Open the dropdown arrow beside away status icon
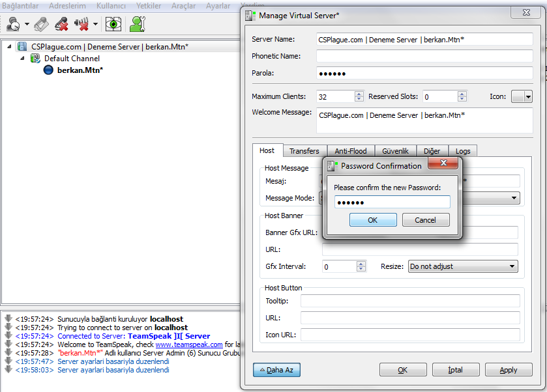The width and height of the screenshot is (547, 392). [27, 25]
